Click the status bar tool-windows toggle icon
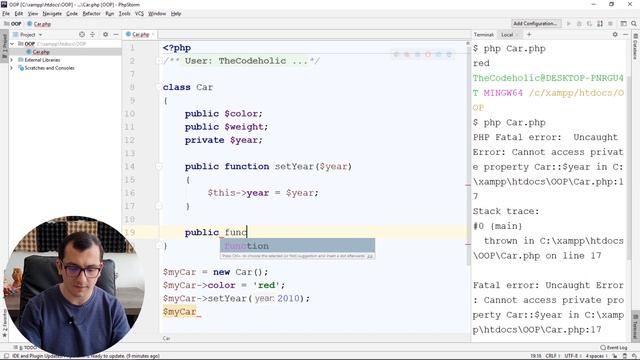 6,356
